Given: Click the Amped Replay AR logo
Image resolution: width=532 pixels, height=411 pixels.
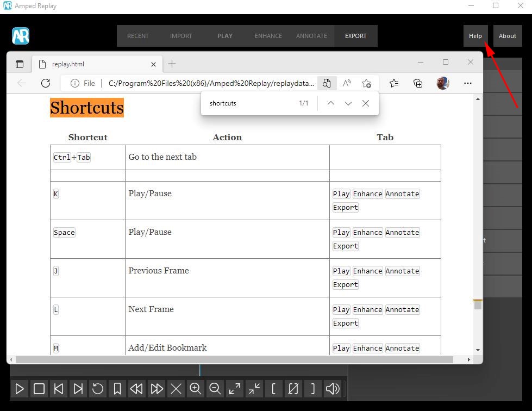Looking at the screenshot, I should pos(21,36).
